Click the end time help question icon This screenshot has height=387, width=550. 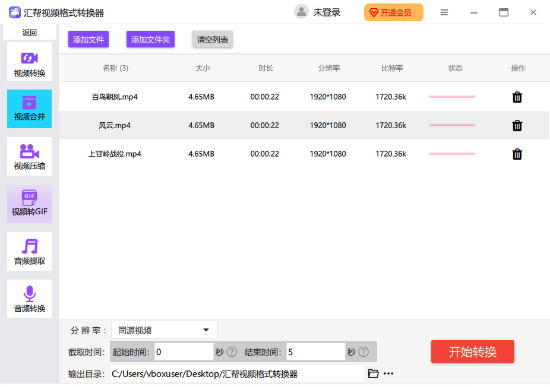click(363, 352)
